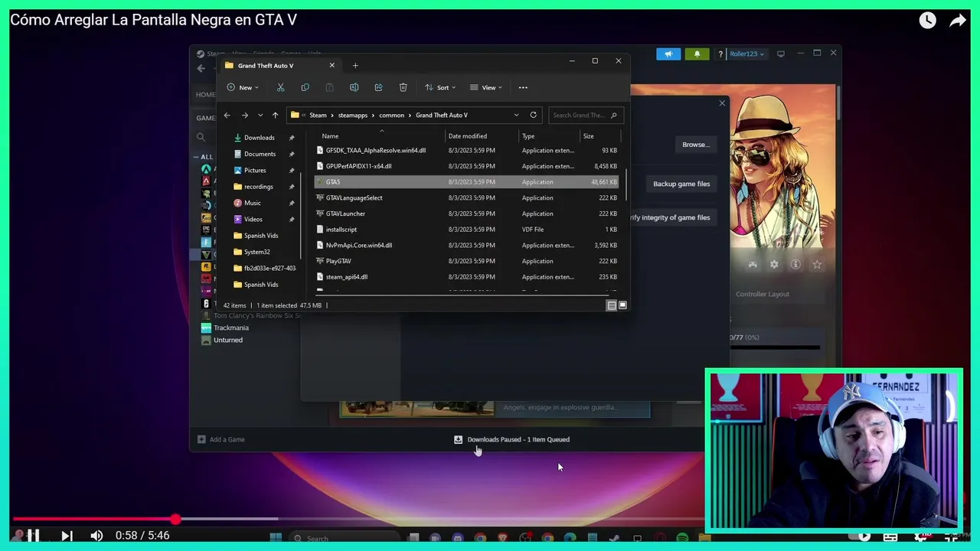Sort by Name column header
Screen dimensions: 980x551
point(330,136)
